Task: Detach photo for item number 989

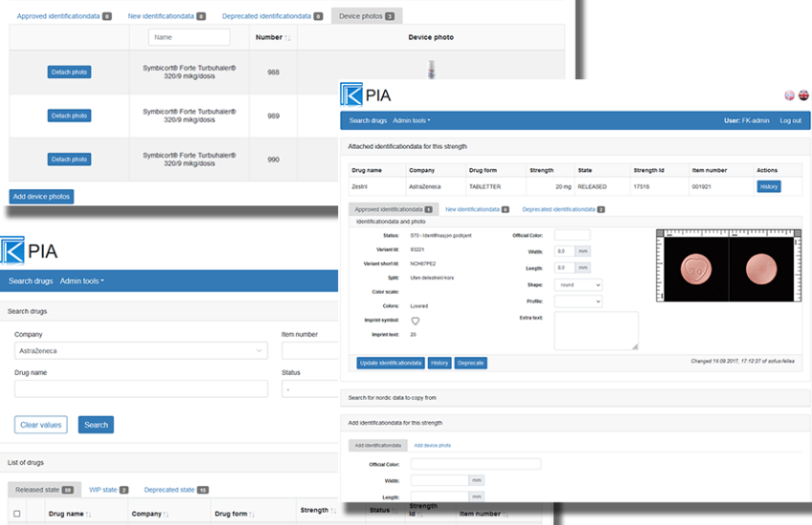Action: coord(70,115)
